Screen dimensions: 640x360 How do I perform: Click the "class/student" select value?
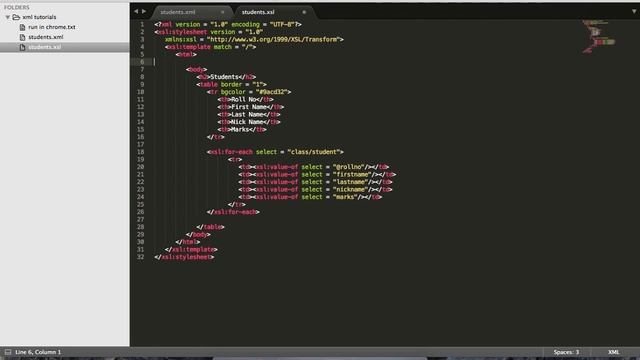pyautogui.click(x=313, y=152)
